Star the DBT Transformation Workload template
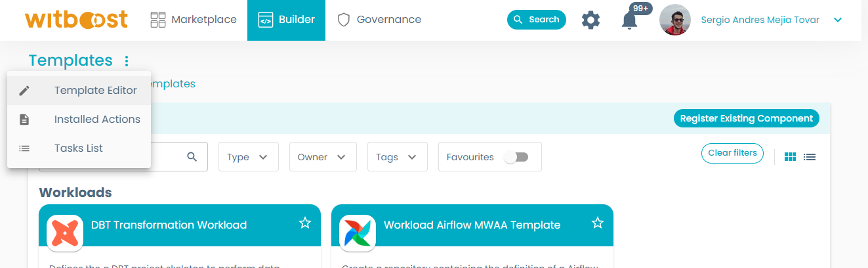This screenshot has width=868, height=268. point(305,223)
